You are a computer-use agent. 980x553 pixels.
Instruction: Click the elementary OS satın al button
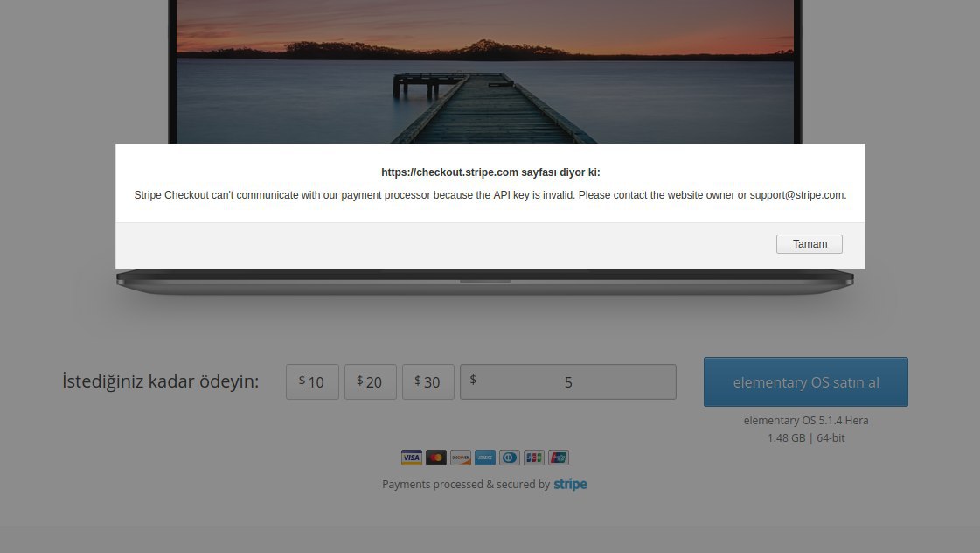806,382
